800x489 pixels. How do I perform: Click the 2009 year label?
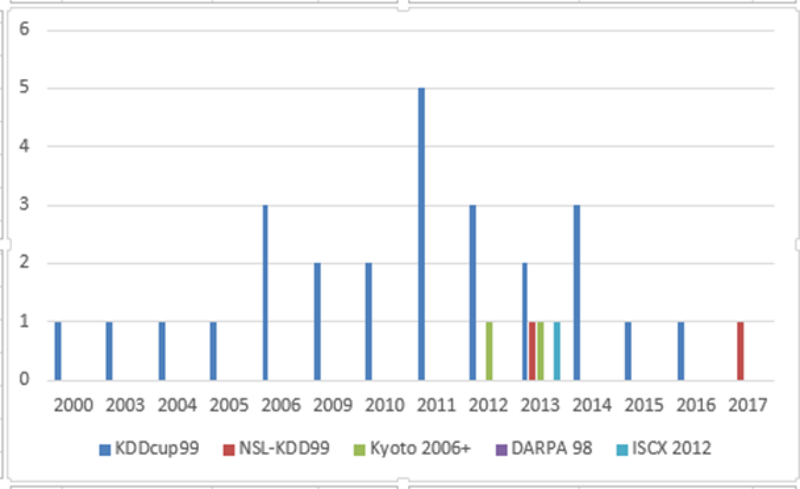(x=333, y=405)
